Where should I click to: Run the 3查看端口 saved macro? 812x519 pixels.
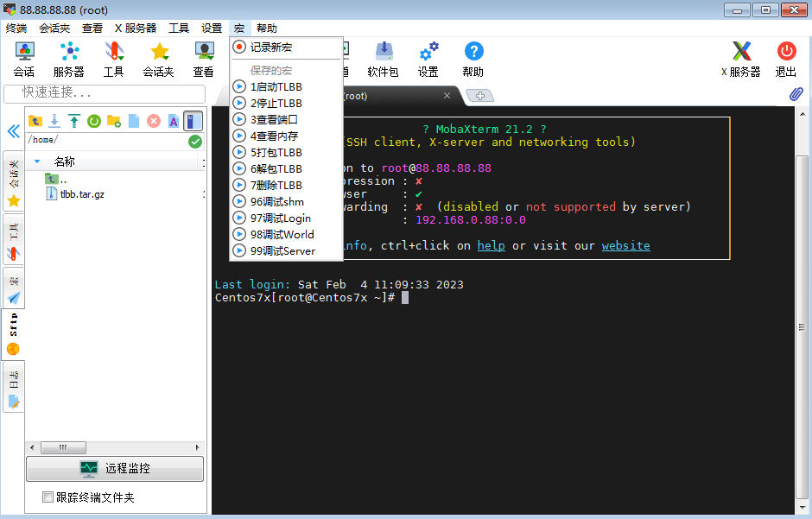point(274,119)
